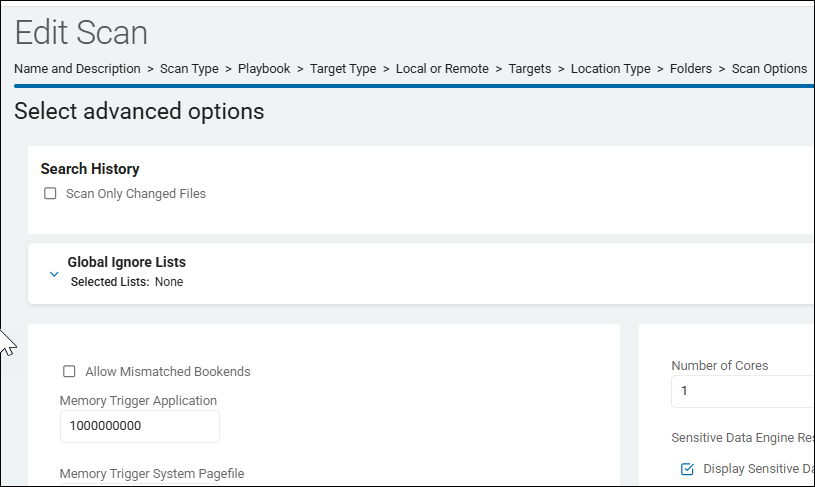Open the Targets step

tap(530, 69)
